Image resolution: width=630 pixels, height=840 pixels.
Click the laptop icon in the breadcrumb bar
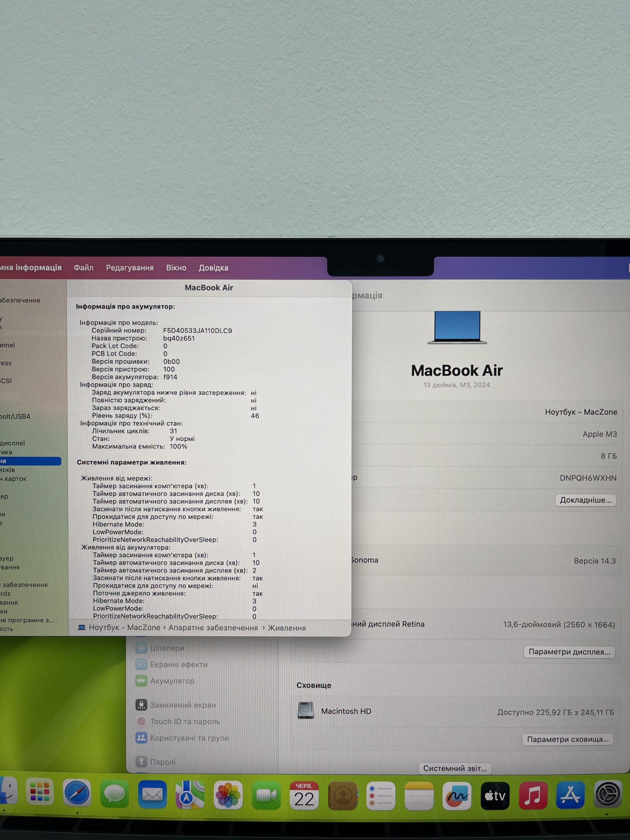click(82, 627)
